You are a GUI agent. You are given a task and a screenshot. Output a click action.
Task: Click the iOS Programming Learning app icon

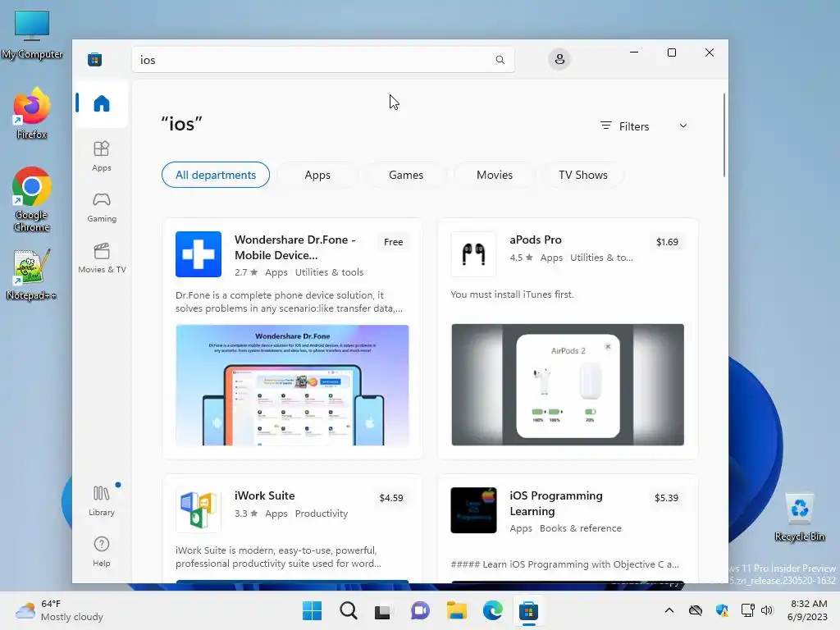pos(473,510)
